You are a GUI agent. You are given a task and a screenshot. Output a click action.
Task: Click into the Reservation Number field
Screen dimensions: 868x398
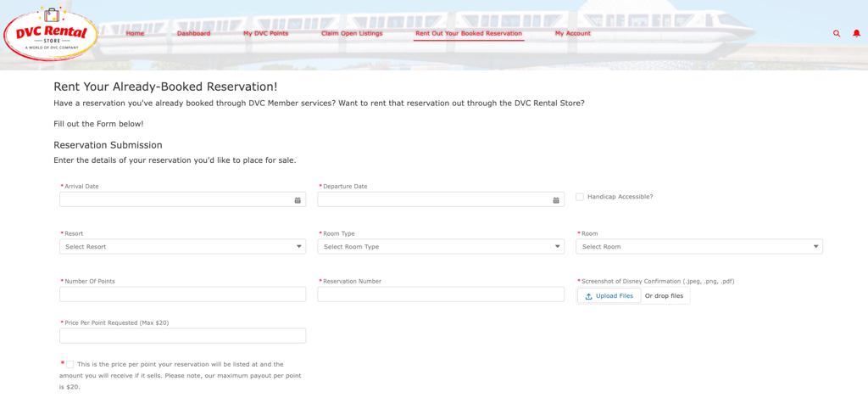click(x=441, y=294)
